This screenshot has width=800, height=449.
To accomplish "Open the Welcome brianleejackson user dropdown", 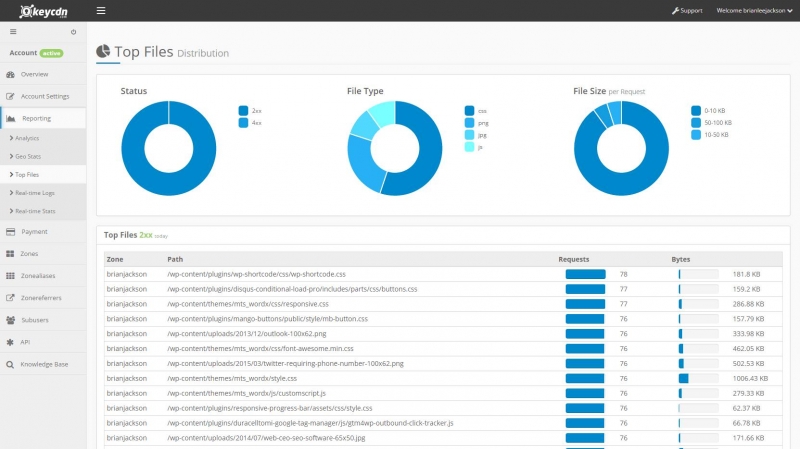I will click(x=754, y=11).
